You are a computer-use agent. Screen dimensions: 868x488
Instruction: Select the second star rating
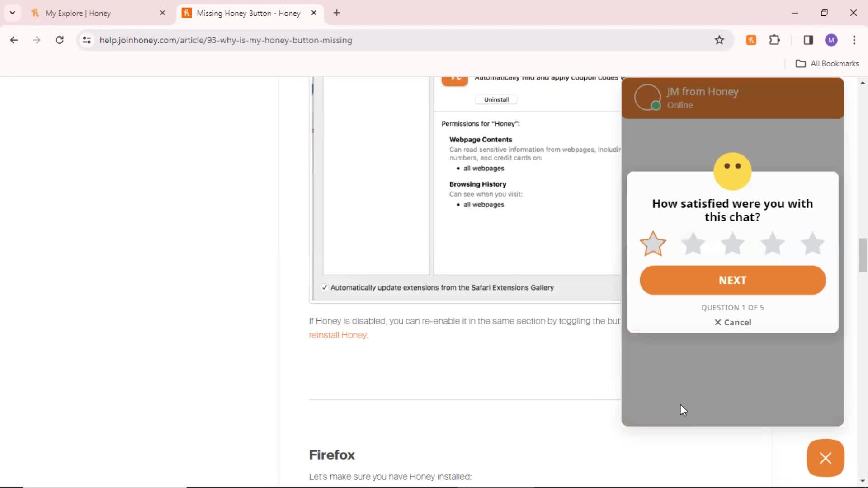click(693, 244)
